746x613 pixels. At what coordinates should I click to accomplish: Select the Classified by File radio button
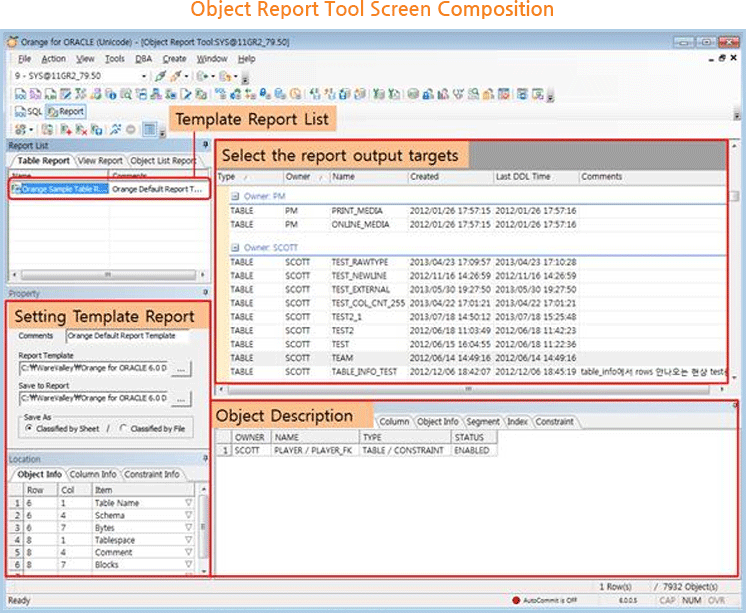tap(124, 428)
